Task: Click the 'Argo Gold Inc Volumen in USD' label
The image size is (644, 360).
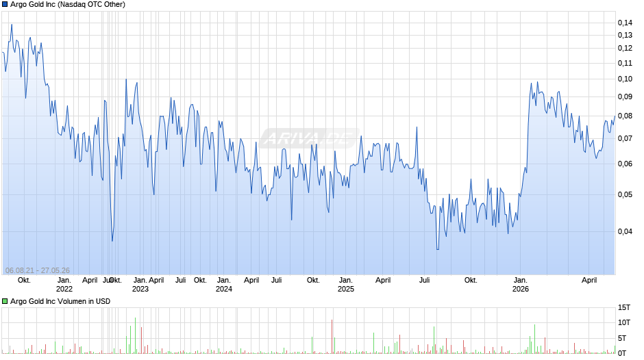Action: pos(60,301)
